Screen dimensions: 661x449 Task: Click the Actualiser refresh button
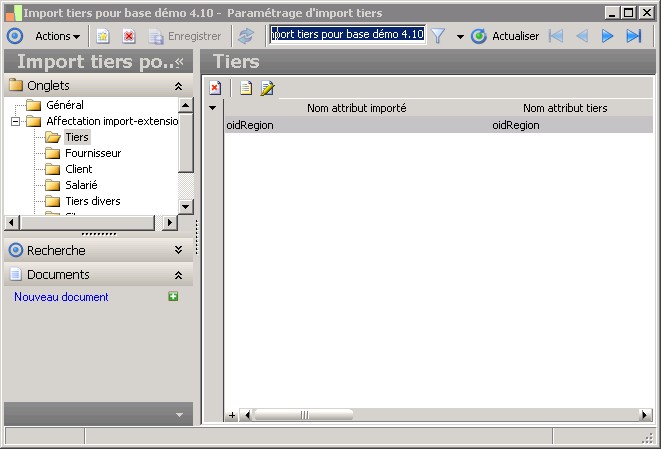click(x=505, y=36)
